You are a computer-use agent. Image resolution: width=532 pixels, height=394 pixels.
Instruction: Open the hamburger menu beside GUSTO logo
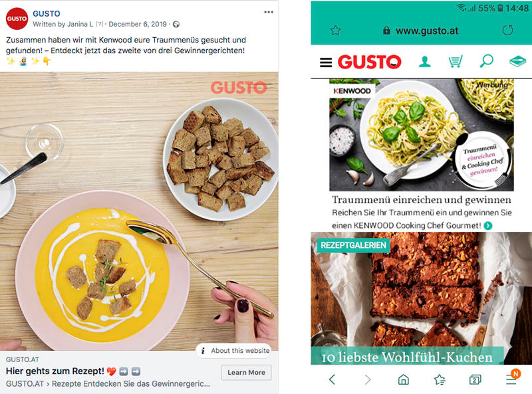(326, 62)
